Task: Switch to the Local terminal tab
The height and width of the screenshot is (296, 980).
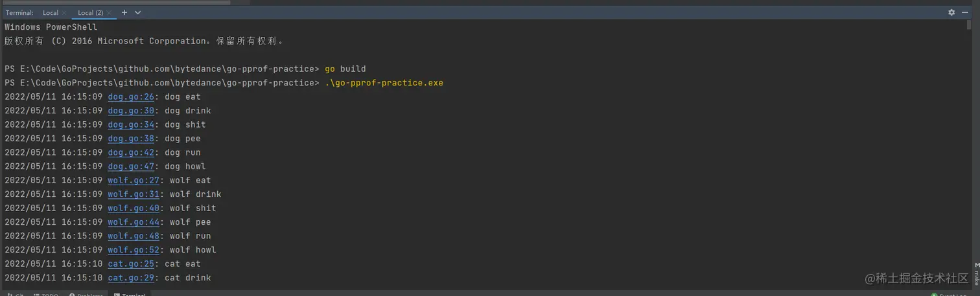Action: tap(50, 13)
